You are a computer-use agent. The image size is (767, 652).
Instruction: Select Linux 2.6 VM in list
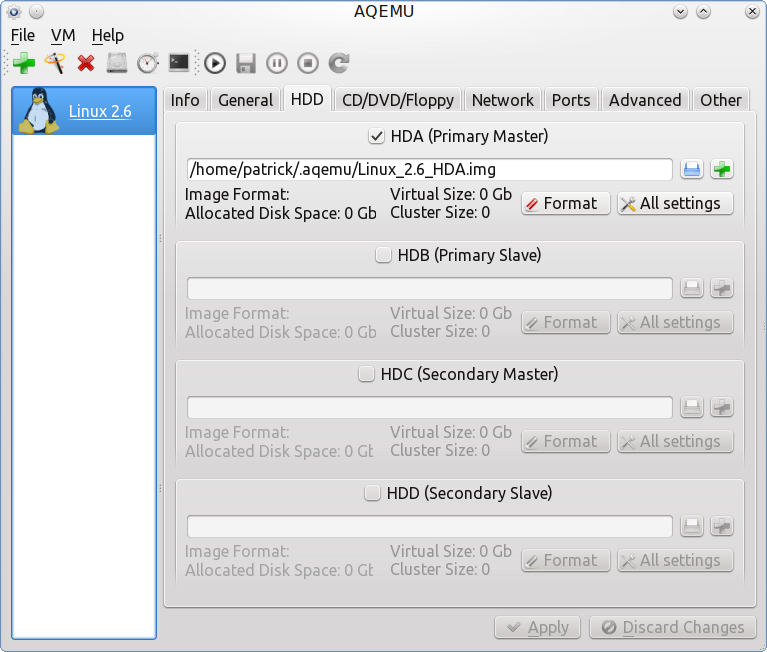[x=84, y=111]
